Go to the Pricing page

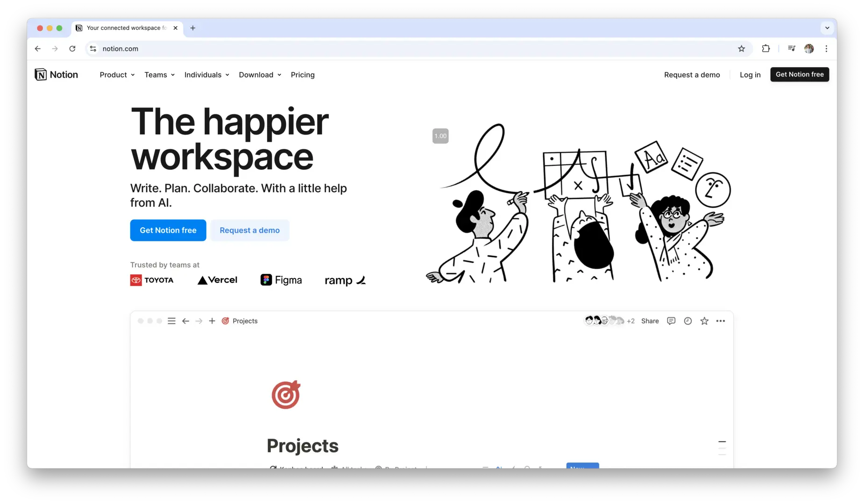tap(303, 75)
